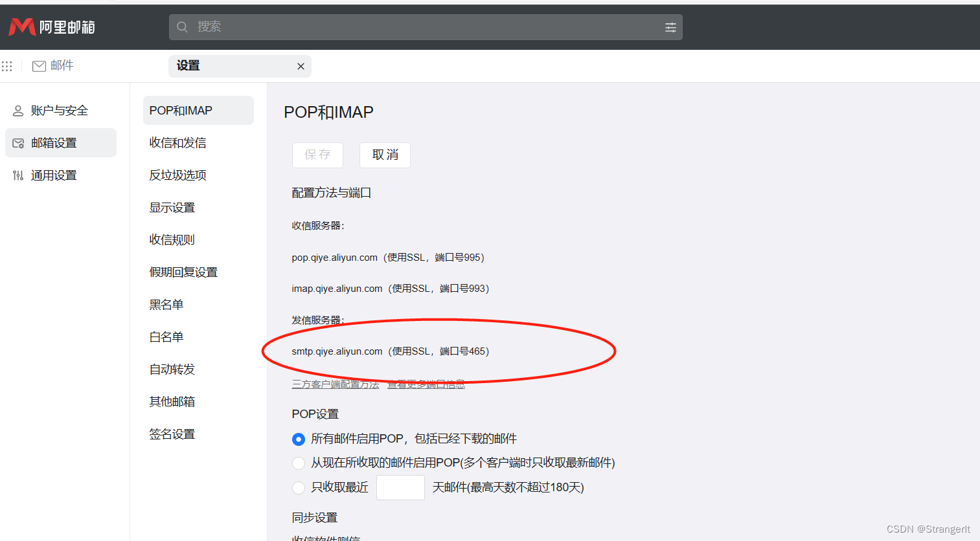Click the 取消 button

pos(385,155)
